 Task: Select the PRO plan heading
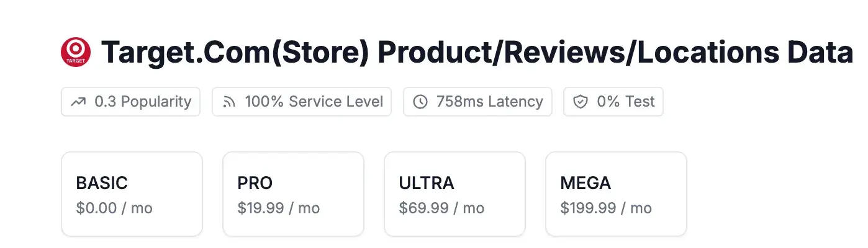click(x=255, y=184)
